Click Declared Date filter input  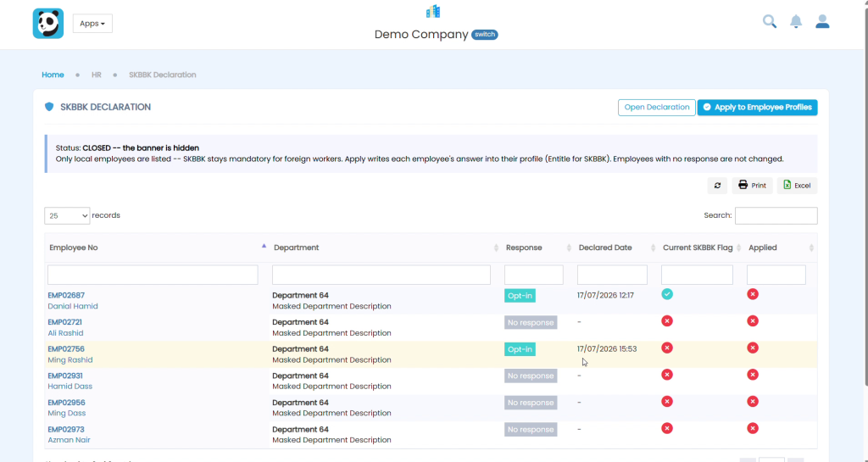pyautogui.click(x=612, y=275)
